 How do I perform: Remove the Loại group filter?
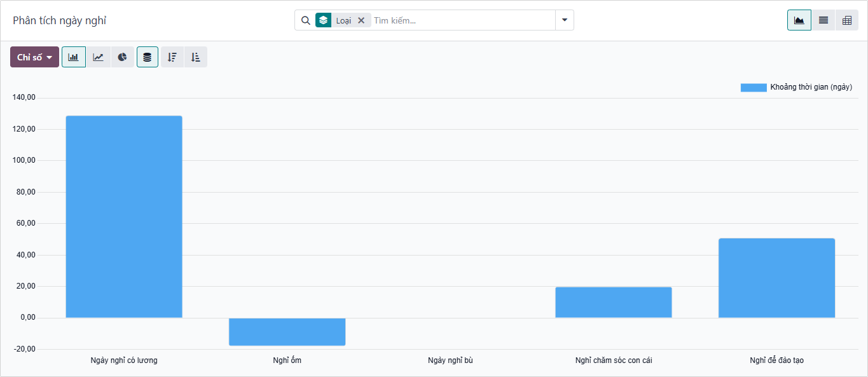click(x=361, y=20)
